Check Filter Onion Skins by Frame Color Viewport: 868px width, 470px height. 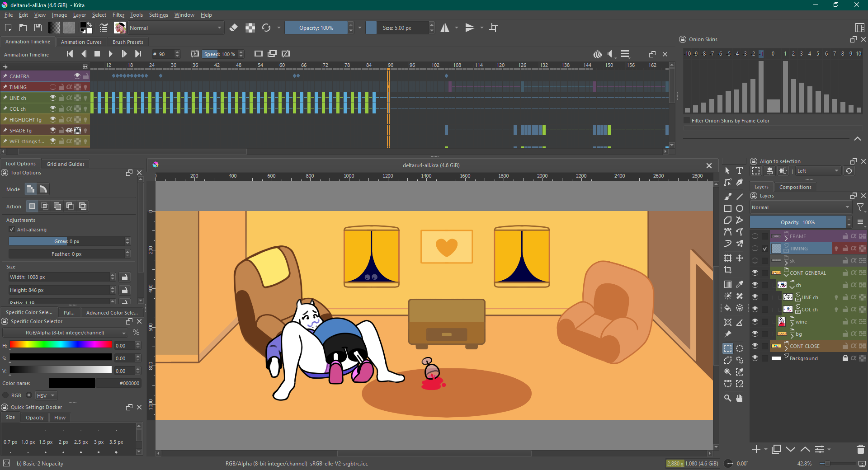coord(687,121)
